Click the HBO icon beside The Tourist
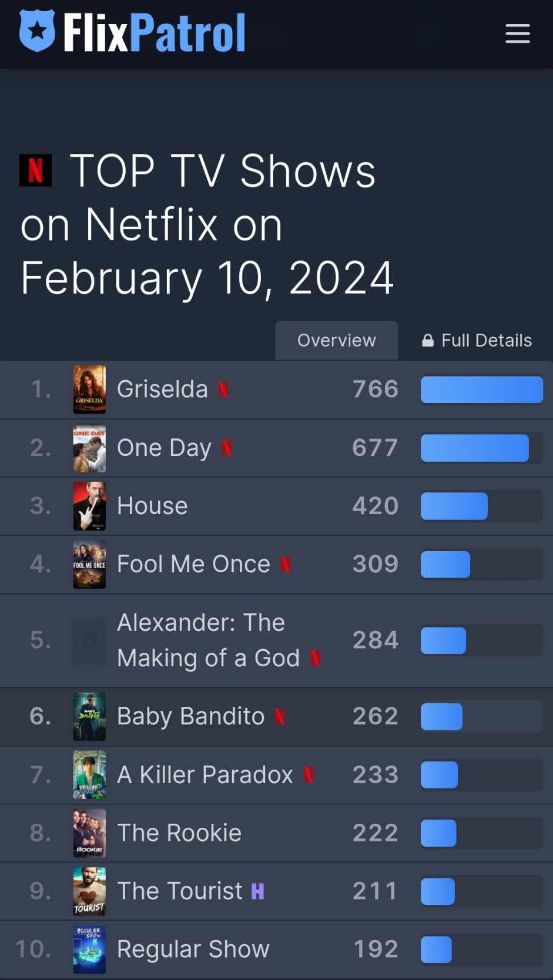Screen dimensions: 553x980 pos(257,891)
